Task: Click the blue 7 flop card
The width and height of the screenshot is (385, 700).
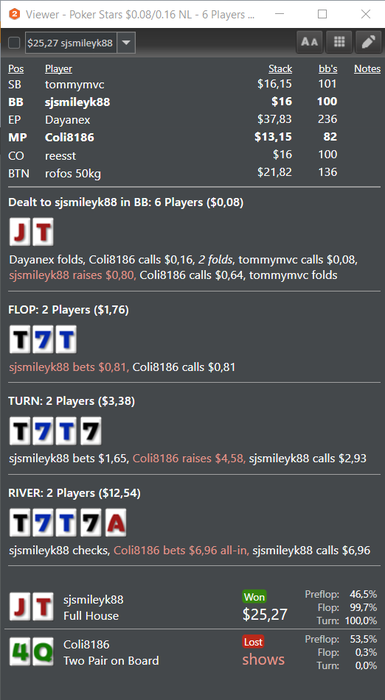Action: 43,339
